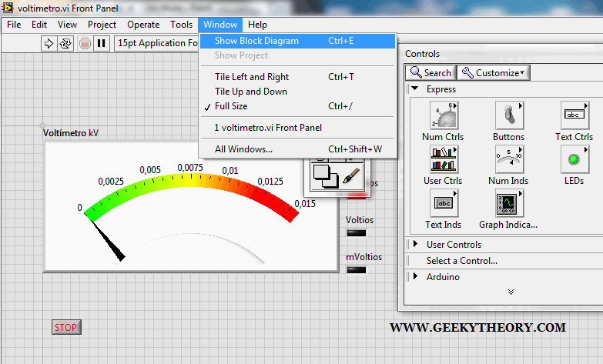The image size is (603, 364).
Task: Open the Tools menu
Action: click(x=181, y=25)
